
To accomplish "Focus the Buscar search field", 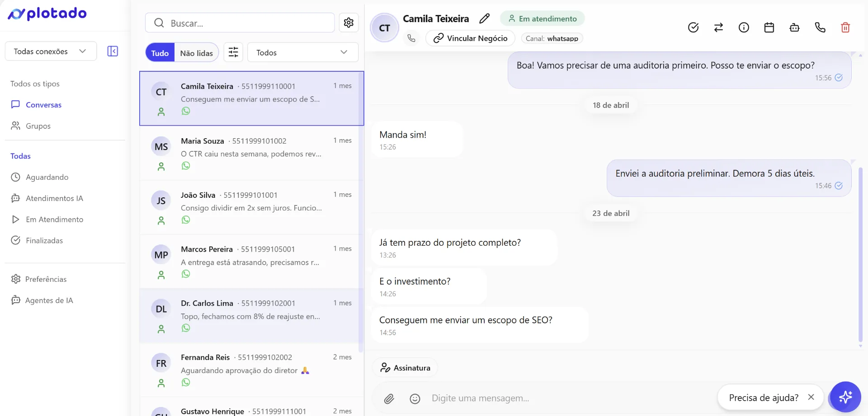I will pyautogui.click(x=240, y=23).
